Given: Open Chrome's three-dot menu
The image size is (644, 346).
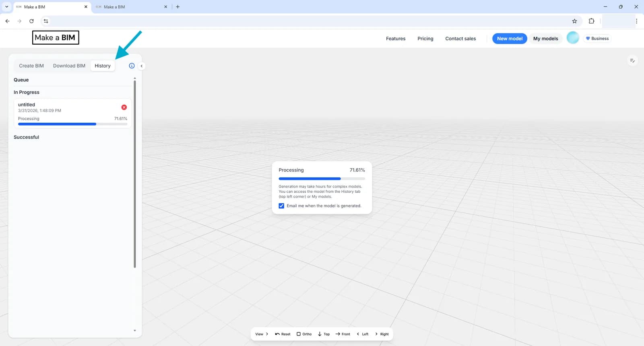Looking at the screenshot, I should (636, 21).
